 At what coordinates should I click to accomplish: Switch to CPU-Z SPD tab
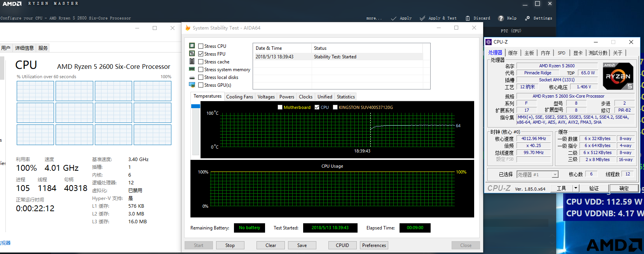[562, 53]
